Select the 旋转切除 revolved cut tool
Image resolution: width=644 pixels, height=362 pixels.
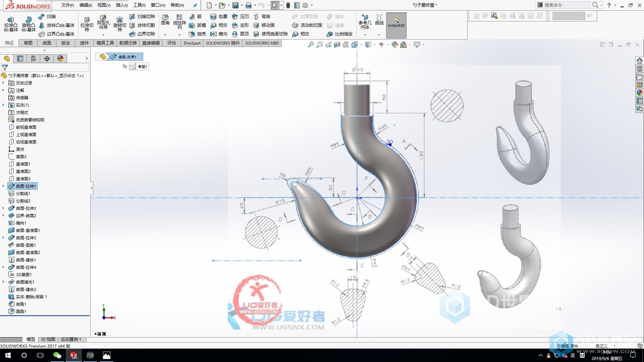coord(120,24)
